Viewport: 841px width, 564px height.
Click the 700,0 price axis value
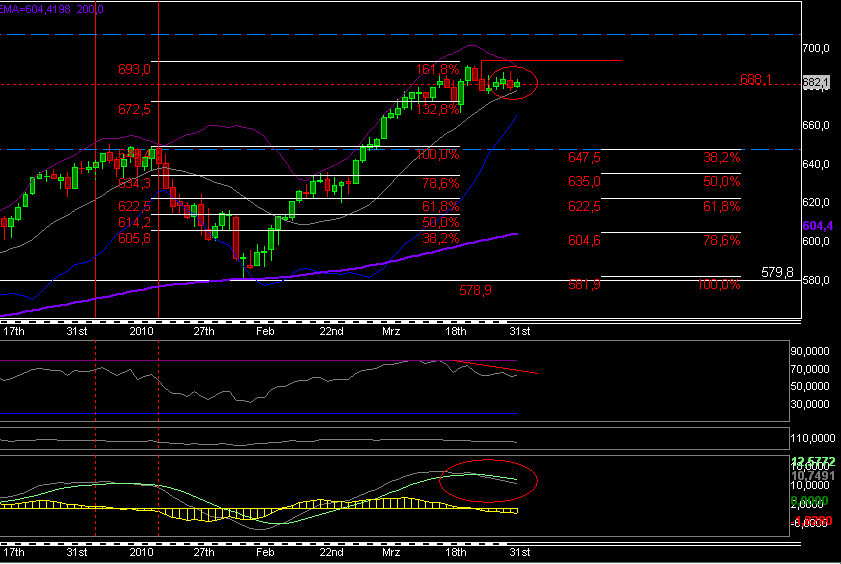[x=815, y=48]
